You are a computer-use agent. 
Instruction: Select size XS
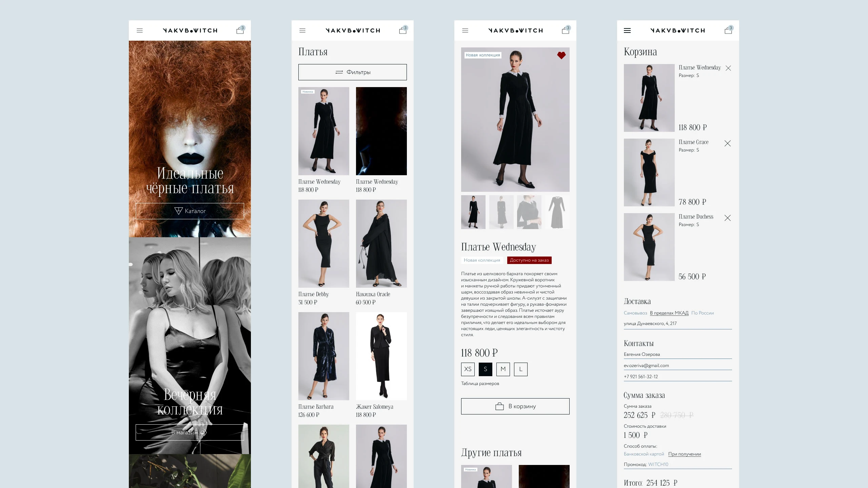coord(468,369)
